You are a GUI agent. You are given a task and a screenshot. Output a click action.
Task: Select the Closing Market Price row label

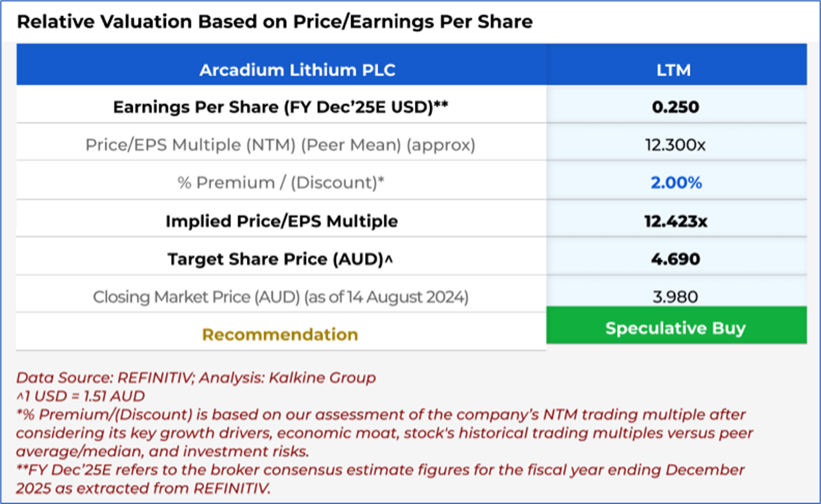280,297
